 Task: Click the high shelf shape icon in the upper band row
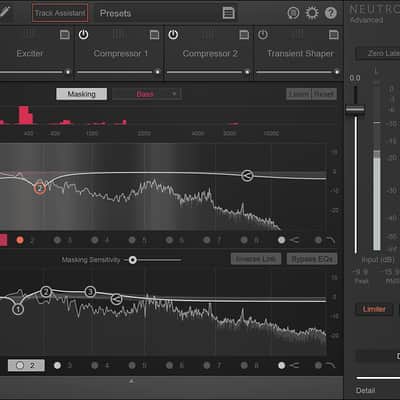(x=294, y=240)
